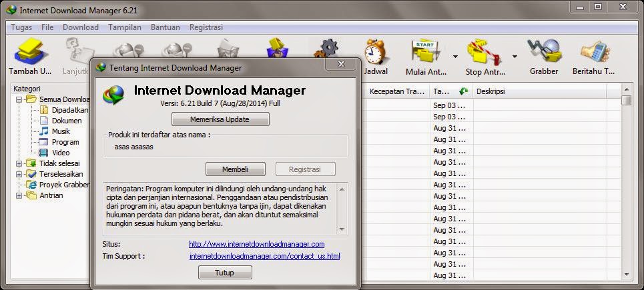Click the greyed Lanjutkan resume icon
This screenshot has width=644, height=290.
79,51
